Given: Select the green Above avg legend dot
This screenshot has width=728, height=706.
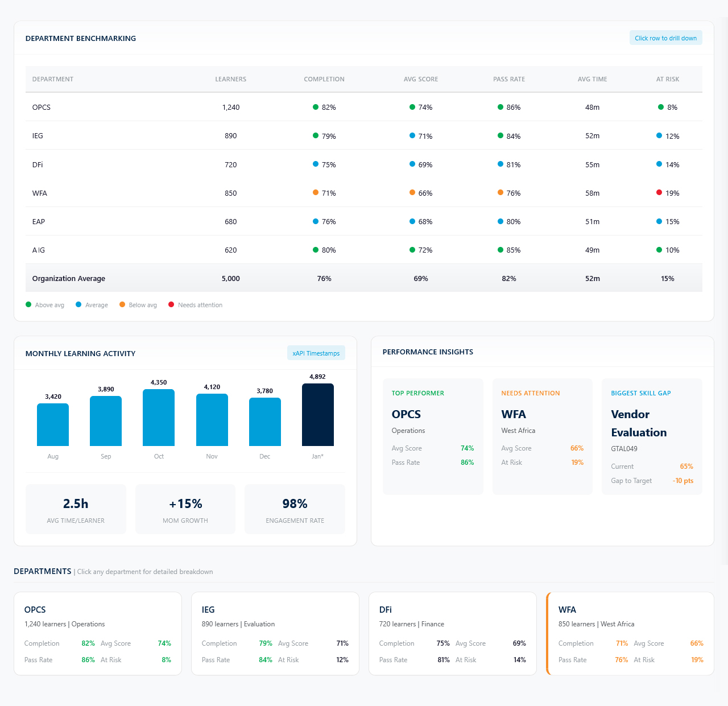Looking at the screenshot, I should click(x=27, y=305).
